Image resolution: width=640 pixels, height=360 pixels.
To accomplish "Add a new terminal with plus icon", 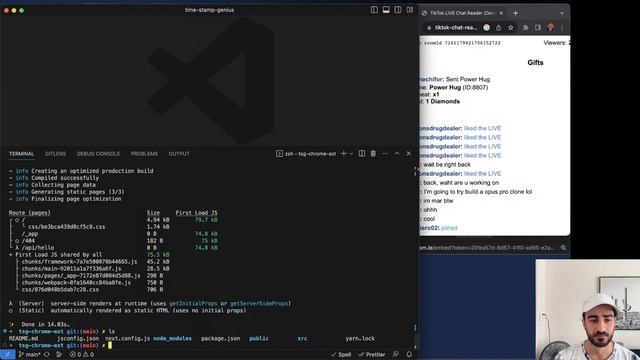I will coord(343,153).
